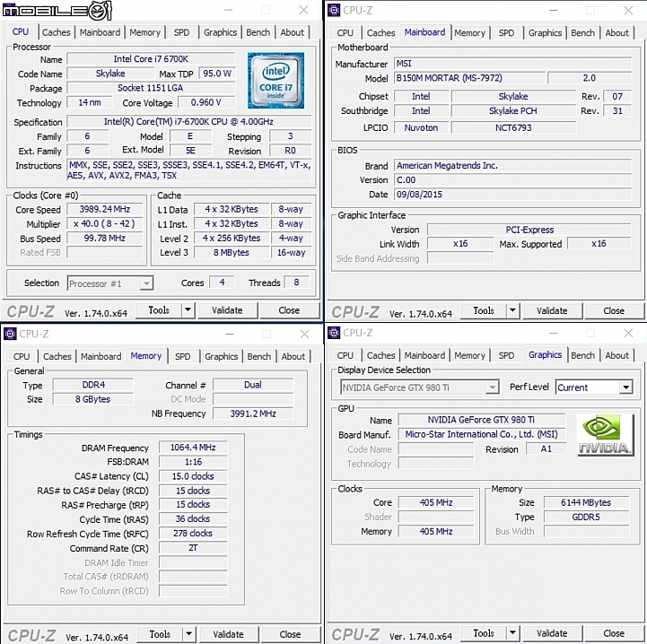The height and width of the screenshot is (644, 647).
Task: Select SPD tab in Memory window
Action: click(183, 356)
